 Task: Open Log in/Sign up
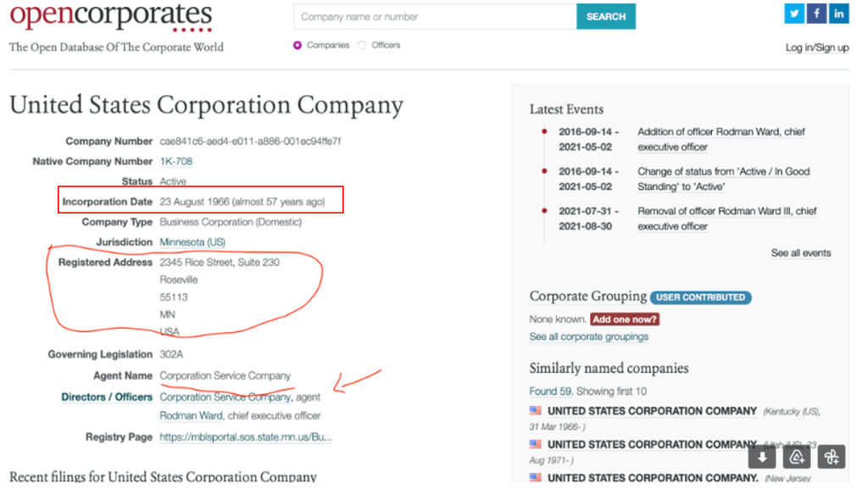pyautogui.click(x=816, y=47)
